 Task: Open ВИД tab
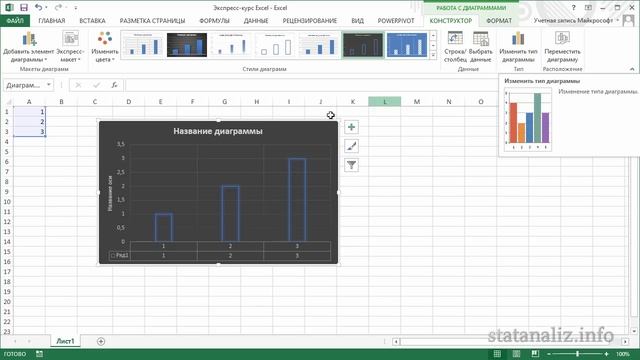[x=358, y=20]
